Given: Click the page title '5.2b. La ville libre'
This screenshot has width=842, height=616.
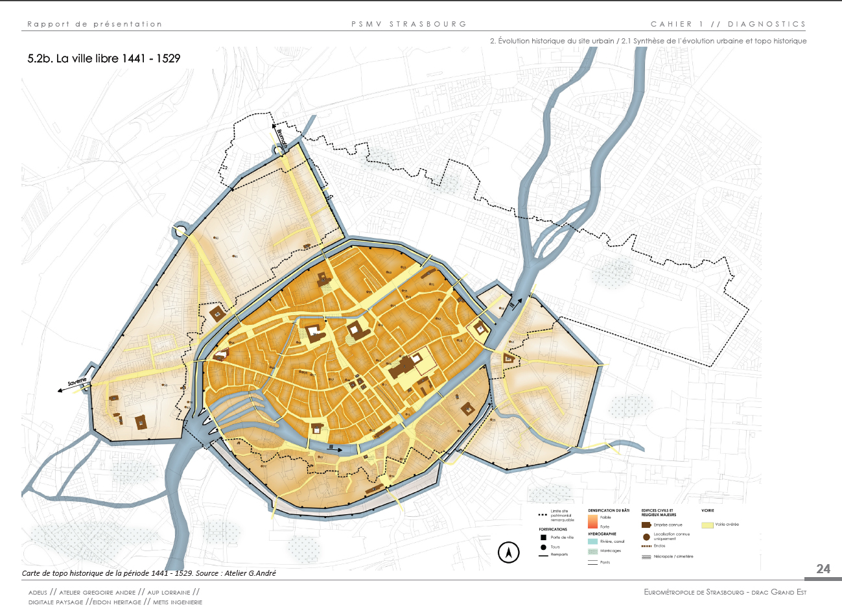Looking at the screenshot, I should (x=104, y=58).
